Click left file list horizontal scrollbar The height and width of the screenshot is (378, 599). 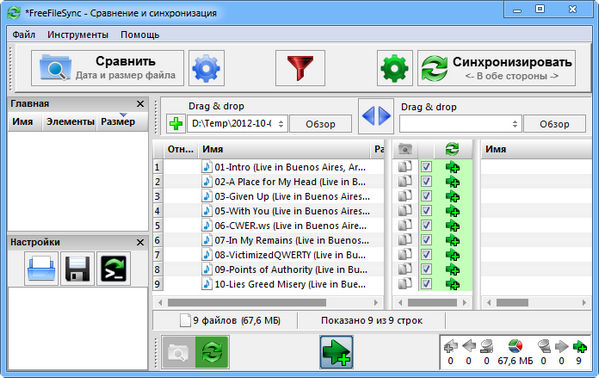coord(247,303)
